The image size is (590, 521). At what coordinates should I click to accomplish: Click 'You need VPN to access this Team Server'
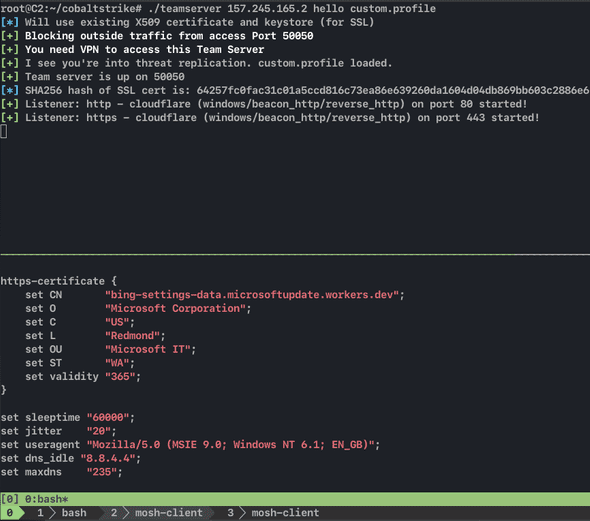[x=144, y=49]
